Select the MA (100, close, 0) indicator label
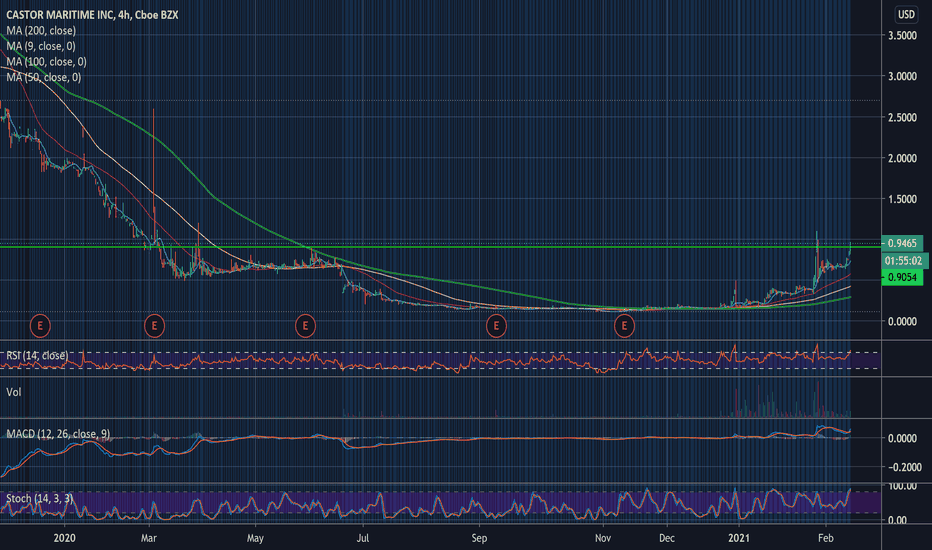 46,62
